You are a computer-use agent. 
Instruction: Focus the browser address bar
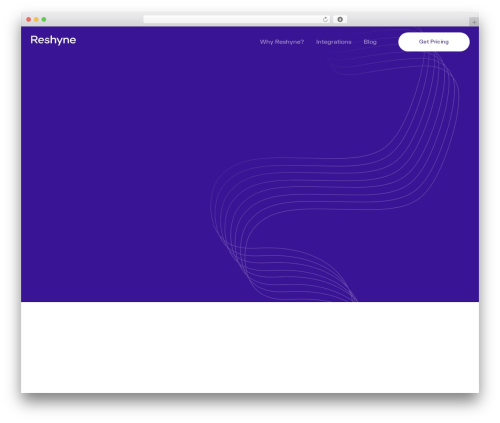point(233,19)
